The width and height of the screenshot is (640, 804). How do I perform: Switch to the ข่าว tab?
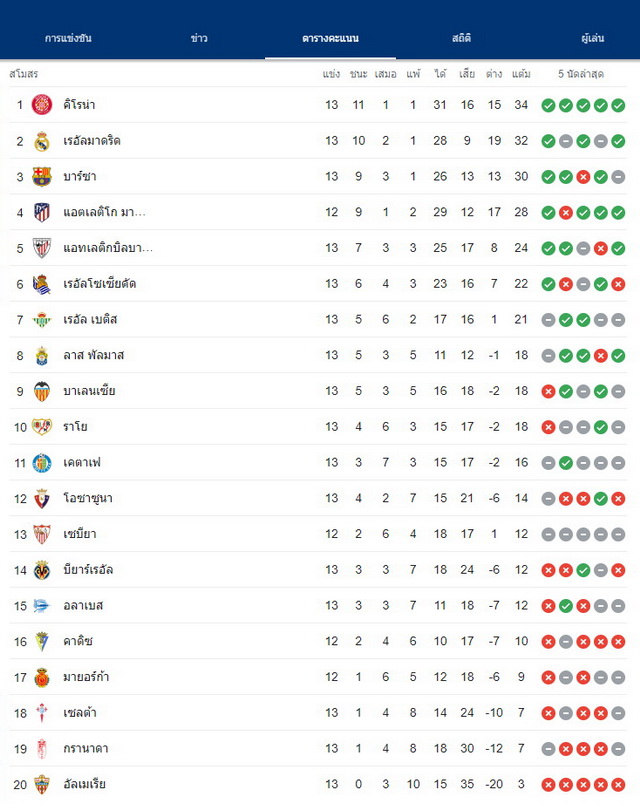pyautogui.click(x=199, y=38)
